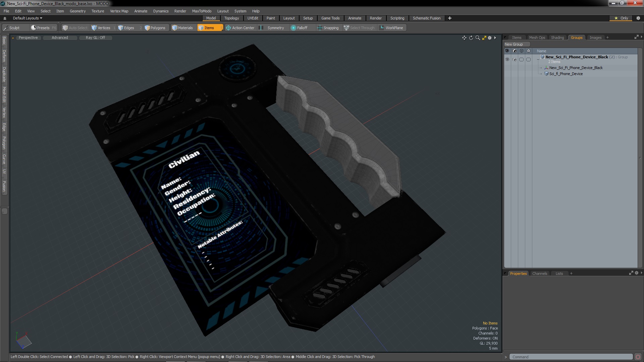Click the New Group button
Screen dimensions: 644x362
pyautogui.click(x=517, y=44)
